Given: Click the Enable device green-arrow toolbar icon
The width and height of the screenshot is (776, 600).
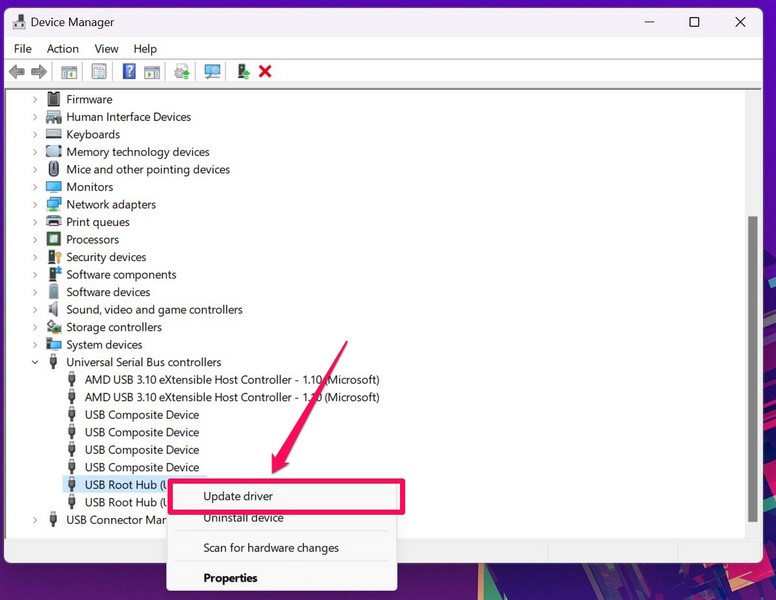Looking at the screenshot, I should [x=243, y=72].
